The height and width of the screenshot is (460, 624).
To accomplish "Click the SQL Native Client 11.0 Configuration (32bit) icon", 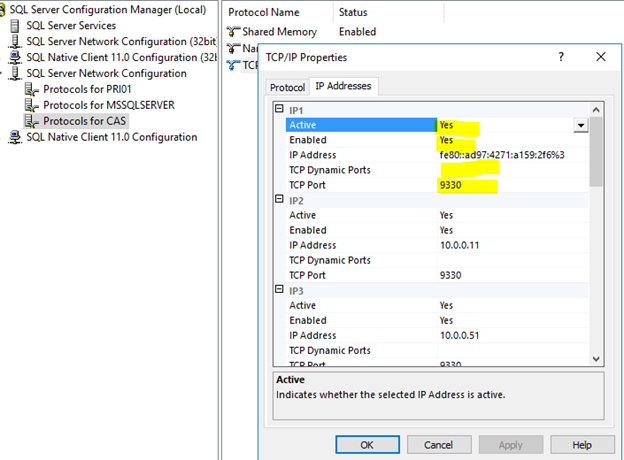I will click(15, 57).
